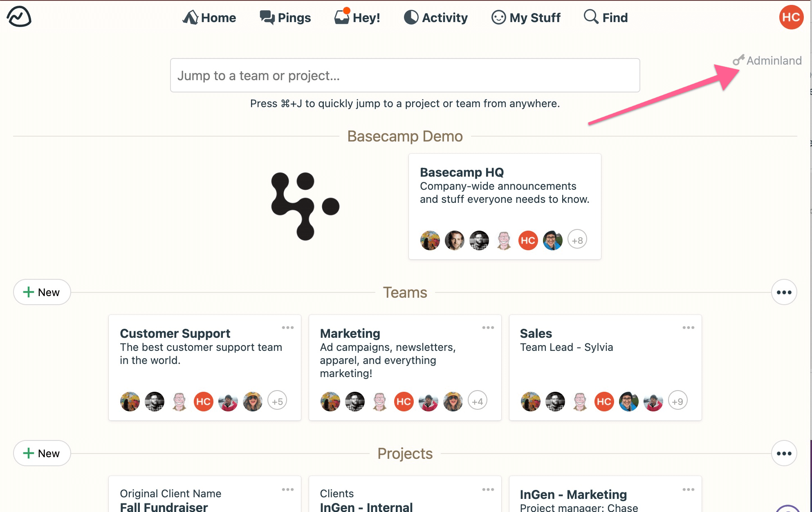Open the Teams section overflow menu
812x512 pixels.
point(784,292)
